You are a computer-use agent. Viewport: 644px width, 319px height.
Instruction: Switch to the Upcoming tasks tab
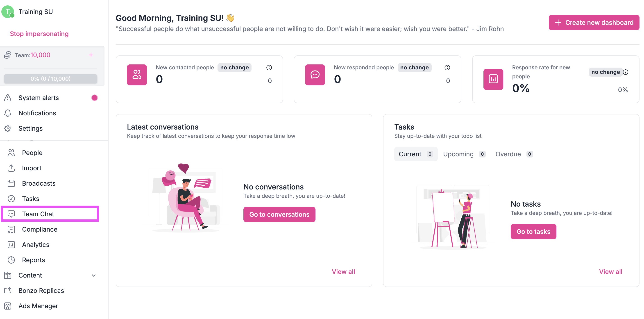[464, 154]
